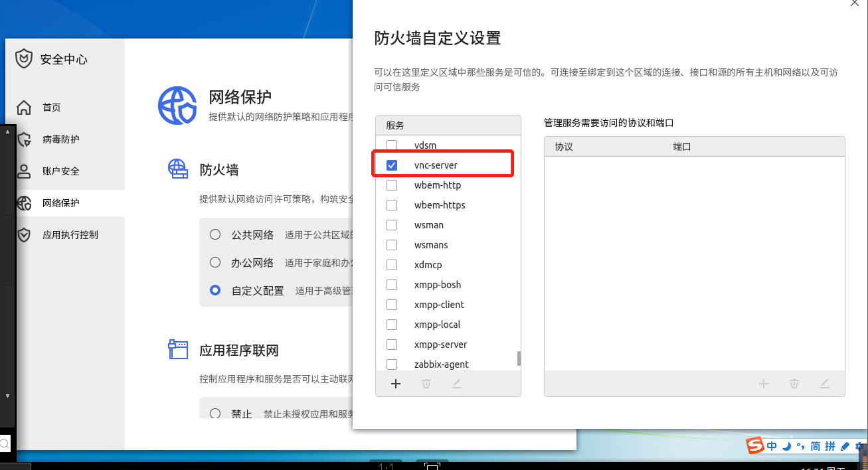Go to 病毒防护 virus protection section
Image resolution: width=868 pixels, height=470 pixels.
point(60,139)
